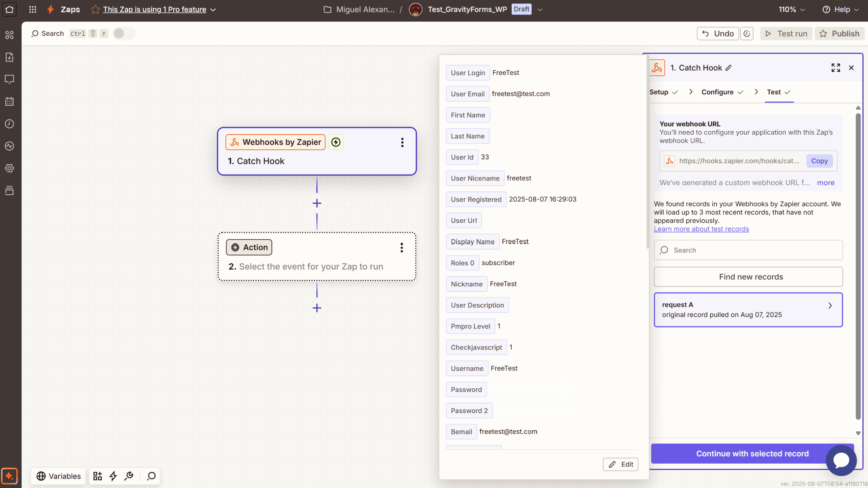Click the lightning bolt icon in bottom toolbar
The image size is (868, 488).
tap(113, 476)
